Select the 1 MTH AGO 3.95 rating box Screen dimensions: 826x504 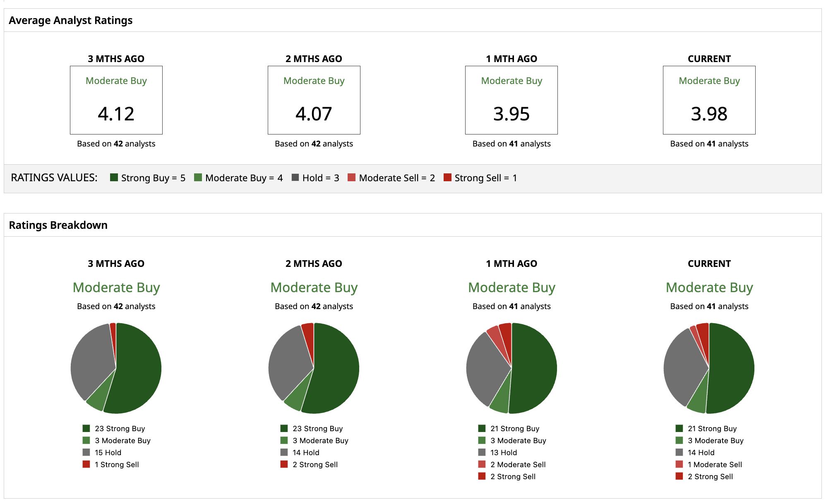pos(511,100)
